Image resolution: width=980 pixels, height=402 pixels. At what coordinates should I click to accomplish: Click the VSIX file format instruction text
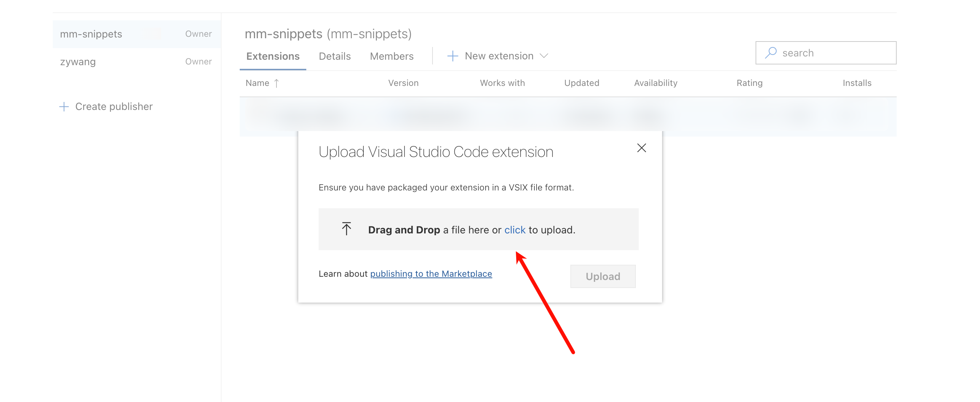tap(446, 187)
